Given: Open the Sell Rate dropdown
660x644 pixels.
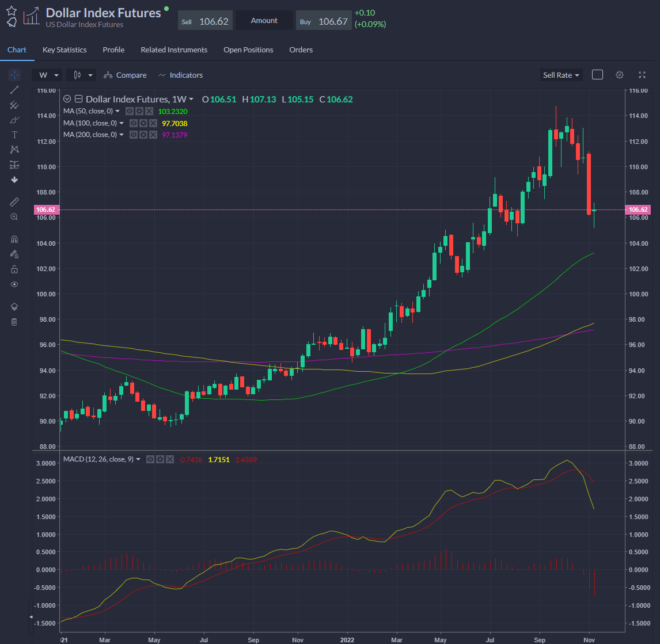Looking at the screenshot, I should point(561,75).
